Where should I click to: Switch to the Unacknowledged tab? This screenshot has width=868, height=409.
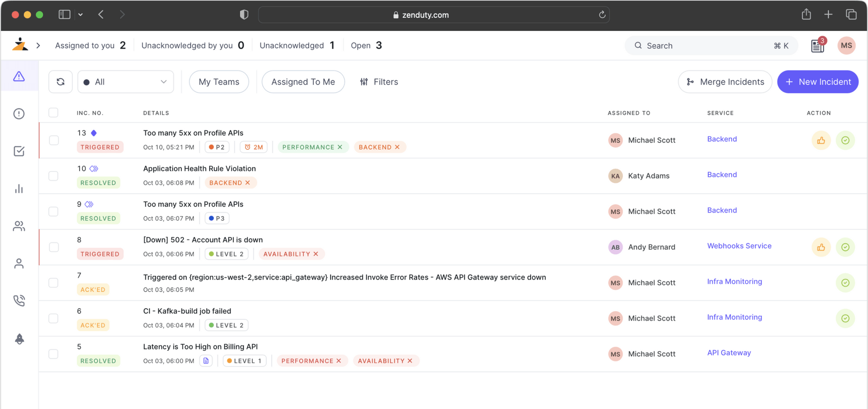(297, 45)
